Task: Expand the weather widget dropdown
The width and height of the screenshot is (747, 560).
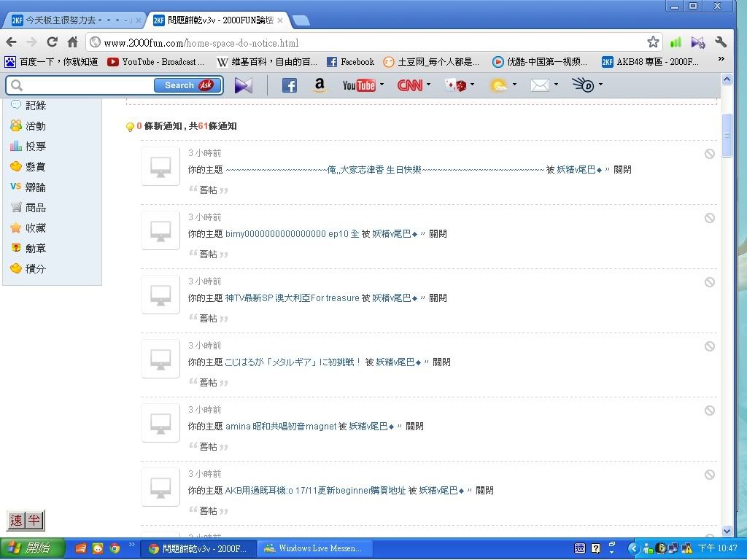Action: [x=515, y=85]
